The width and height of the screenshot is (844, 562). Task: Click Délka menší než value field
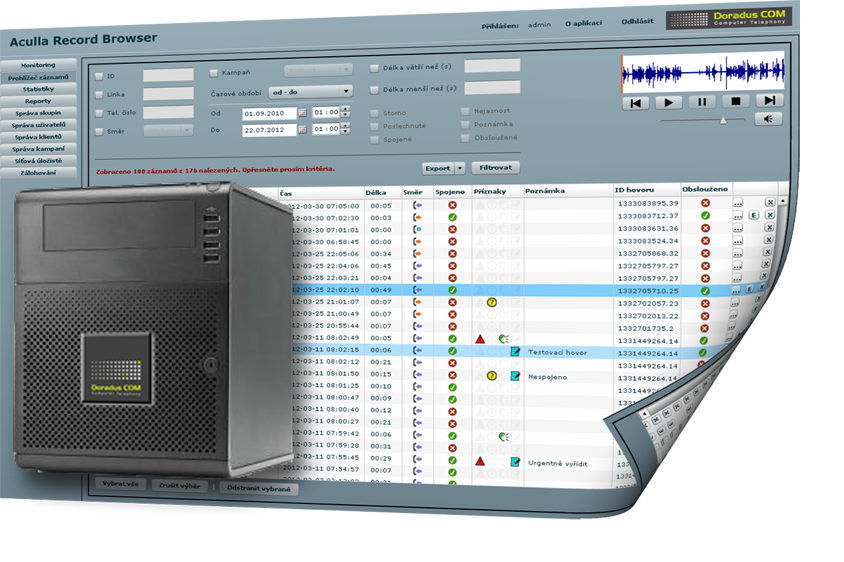492,87
